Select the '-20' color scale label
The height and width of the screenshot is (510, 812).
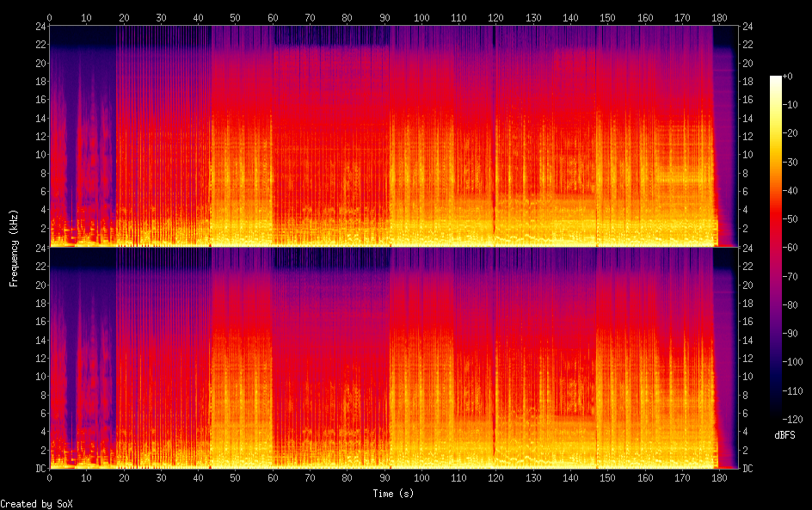coord(790,133)
